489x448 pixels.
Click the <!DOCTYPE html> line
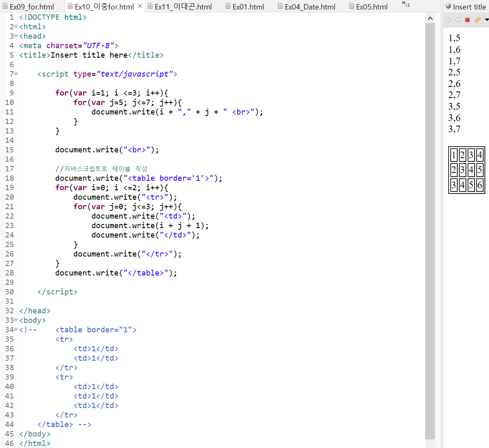(53, 17)
